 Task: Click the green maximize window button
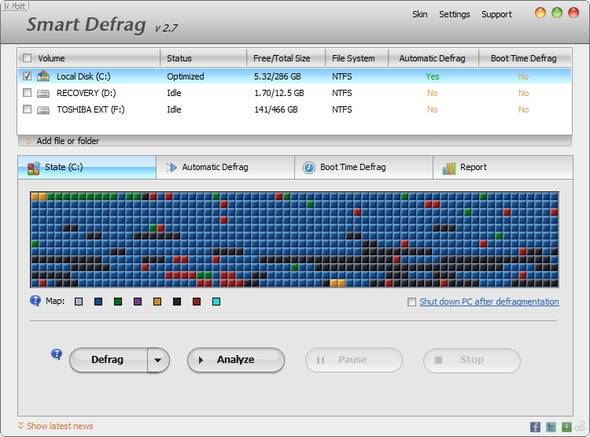tap(557, 13)
